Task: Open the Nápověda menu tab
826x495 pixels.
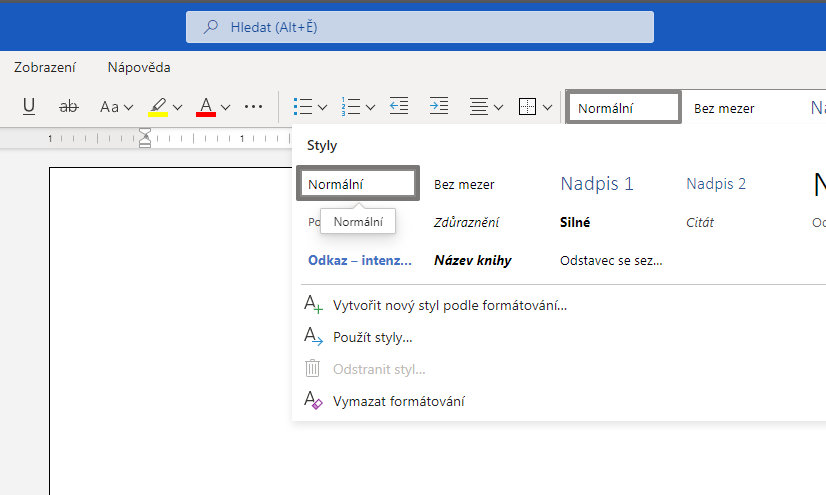Action: [139, 68]
